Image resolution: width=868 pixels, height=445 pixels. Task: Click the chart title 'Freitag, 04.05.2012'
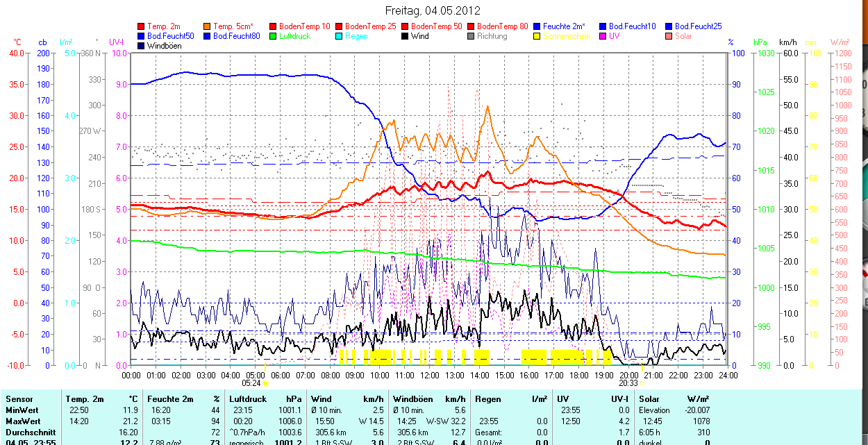click(433, 11)
